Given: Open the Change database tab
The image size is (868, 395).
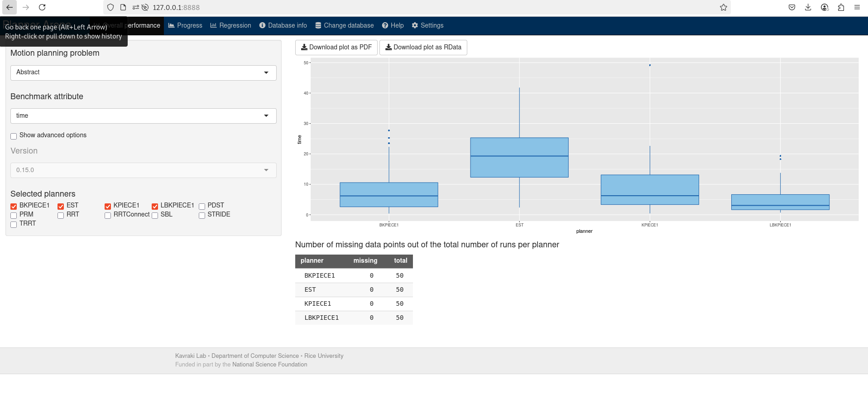Looking at the screenshot, I should click(345, 25).
